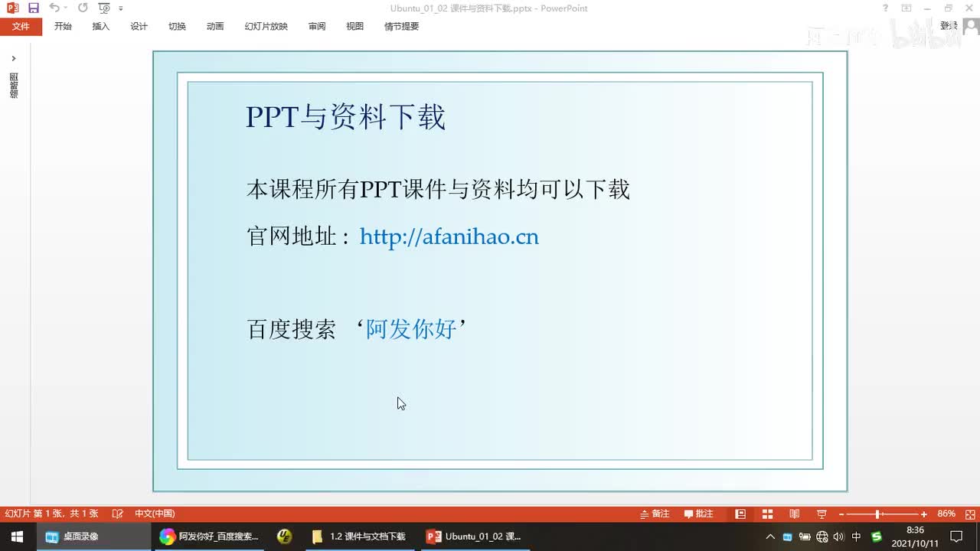Click the 百度搜索 text on the slide
The height and width of the screenshot is (551, 980).
[x=292, y=329]
